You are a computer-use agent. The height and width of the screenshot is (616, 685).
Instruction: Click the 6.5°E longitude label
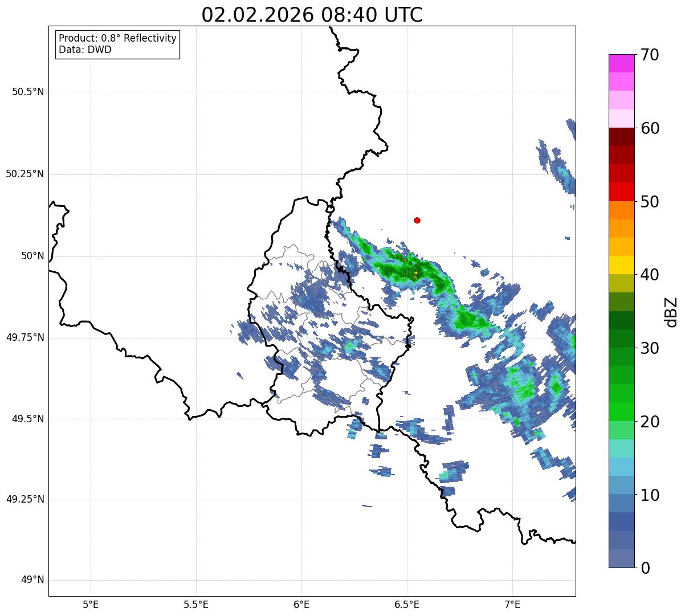pos(407,604)
